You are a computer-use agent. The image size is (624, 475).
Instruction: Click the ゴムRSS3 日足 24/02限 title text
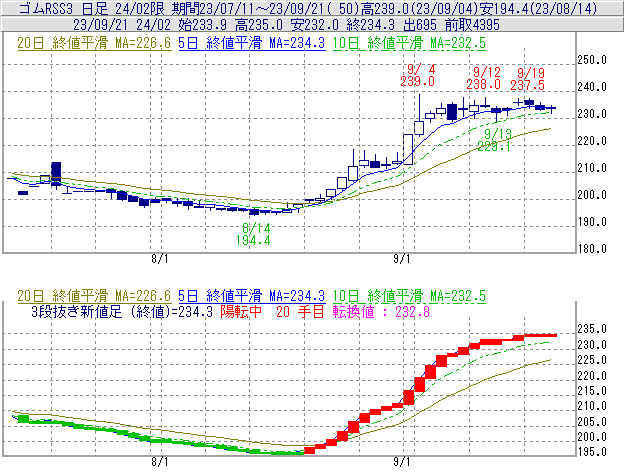[x=92, y=8]
